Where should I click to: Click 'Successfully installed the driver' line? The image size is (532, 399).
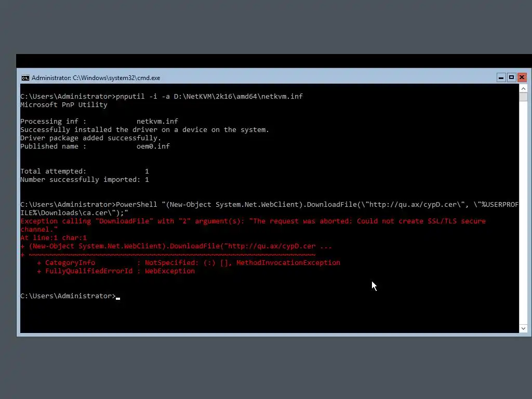coord(144,129)
